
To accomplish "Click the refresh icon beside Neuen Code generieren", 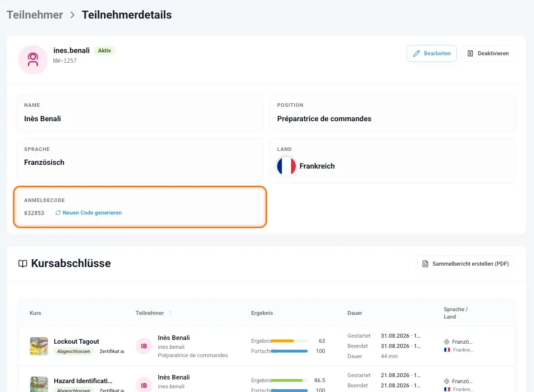I will pos(58,213).
